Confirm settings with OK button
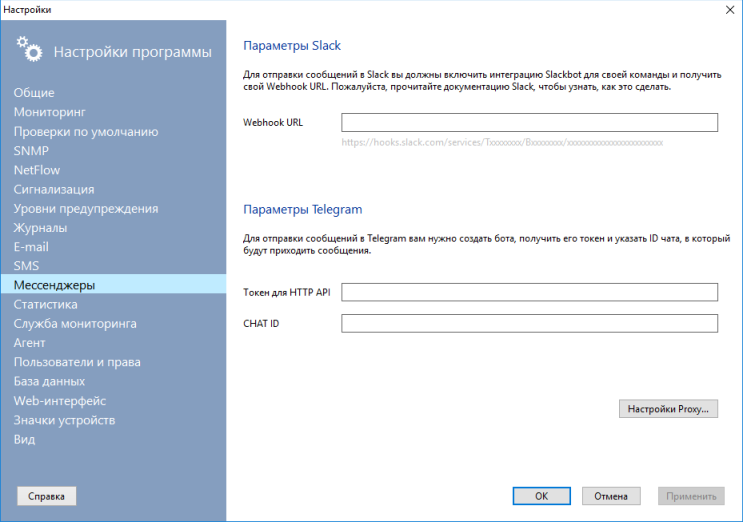 [541, 496]
